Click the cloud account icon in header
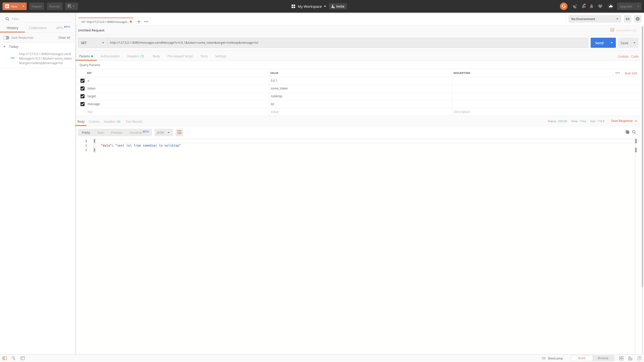The image size is (644, 362). (x=611, y=6)
